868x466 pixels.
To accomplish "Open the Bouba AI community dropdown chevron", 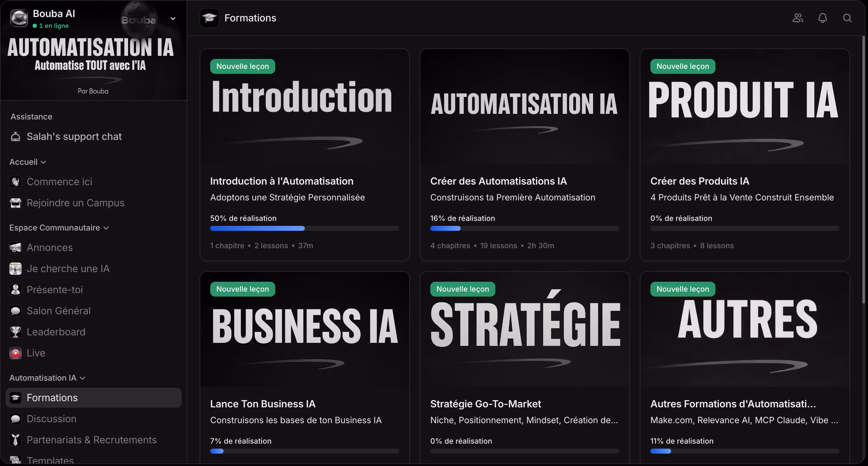I will (x=173, y=19).
